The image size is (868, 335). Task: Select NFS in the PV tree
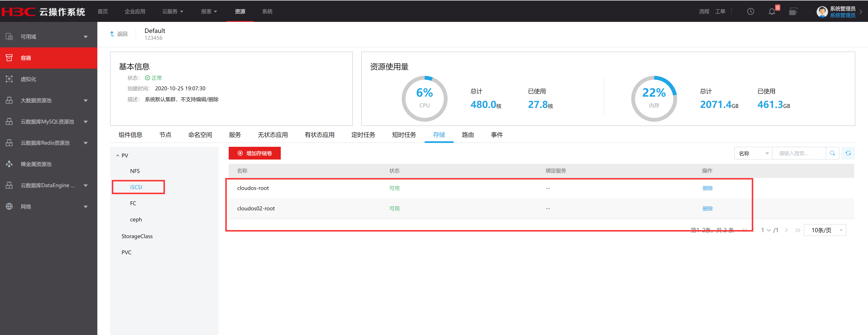tap(135, 171)
